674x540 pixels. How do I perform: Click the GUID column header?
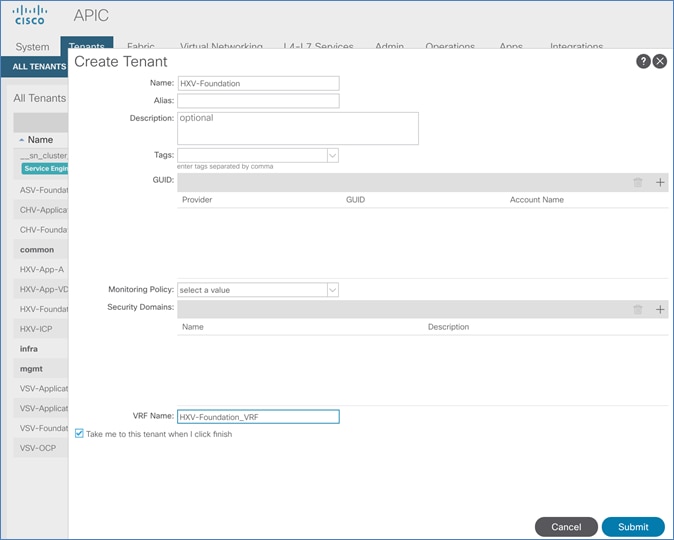355,199
